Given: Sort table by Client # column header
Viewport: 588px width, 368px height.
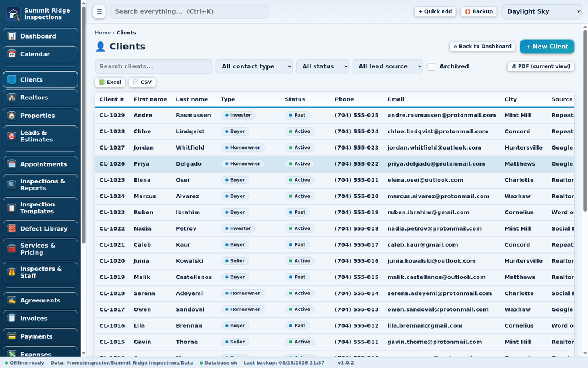Looking at the screenshot, I should click(x=112, y=99).
